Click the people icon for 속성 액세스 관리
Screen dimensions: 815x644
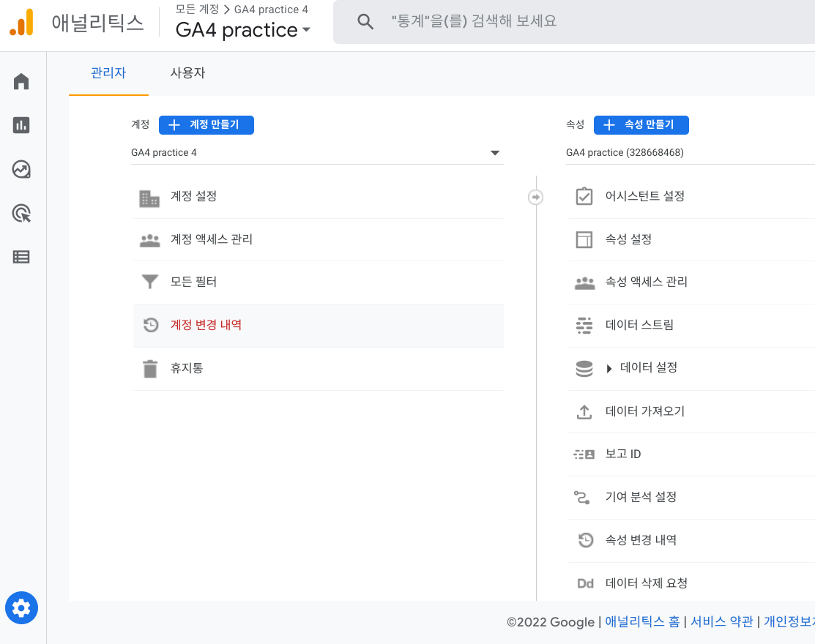click(585, 283)
